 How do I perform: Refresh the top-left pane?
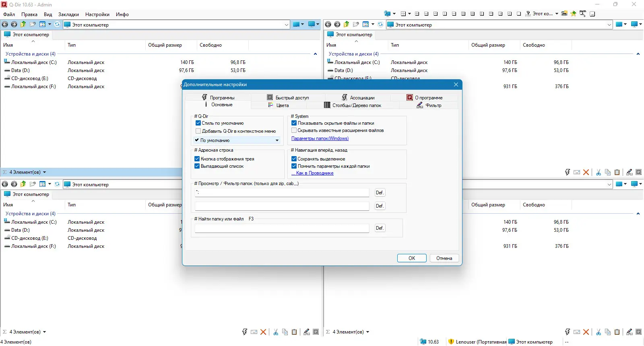pos(57,25)
